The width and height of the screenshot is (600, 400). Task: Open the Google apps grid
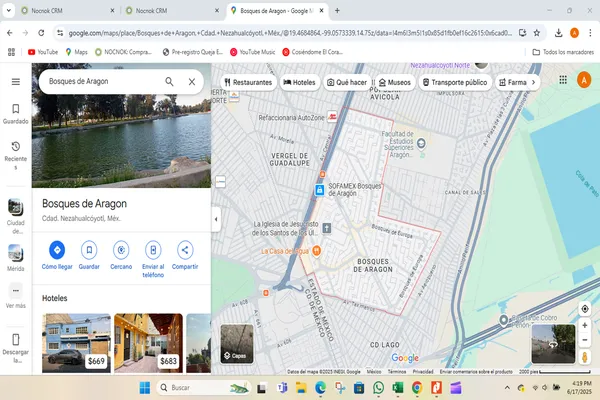(563, 80)
